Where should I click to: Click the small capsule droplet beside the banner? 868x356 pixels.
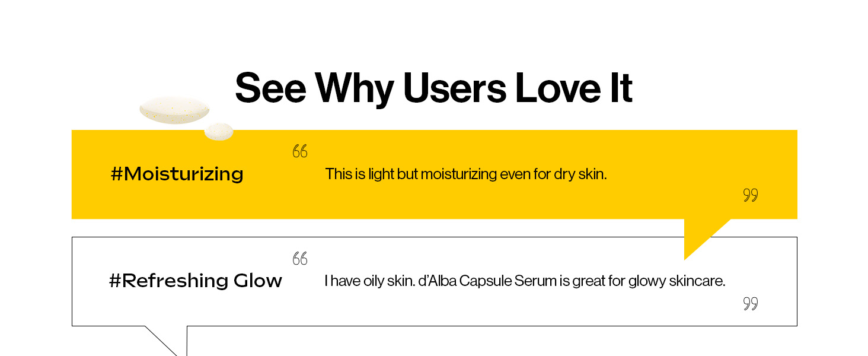pyautogui.click(x=219, y=132)
